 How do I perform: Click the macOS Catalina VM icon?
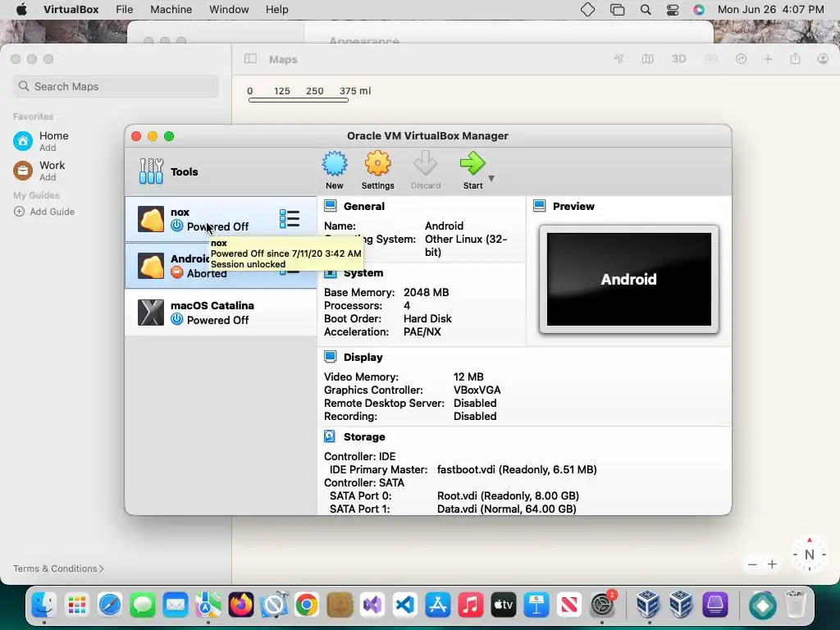click(151, 313)
